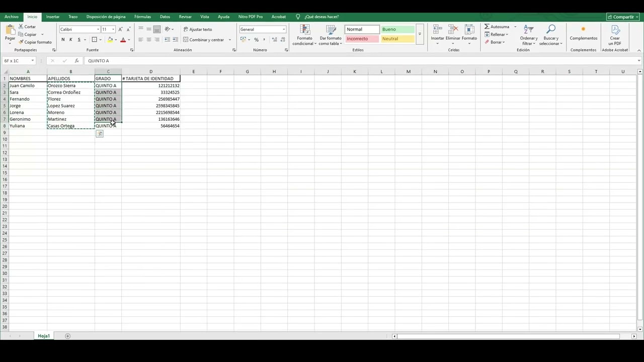Decrease font size with the small A
The width and height of the screenshot is (644, 362).
coord(129,29)
